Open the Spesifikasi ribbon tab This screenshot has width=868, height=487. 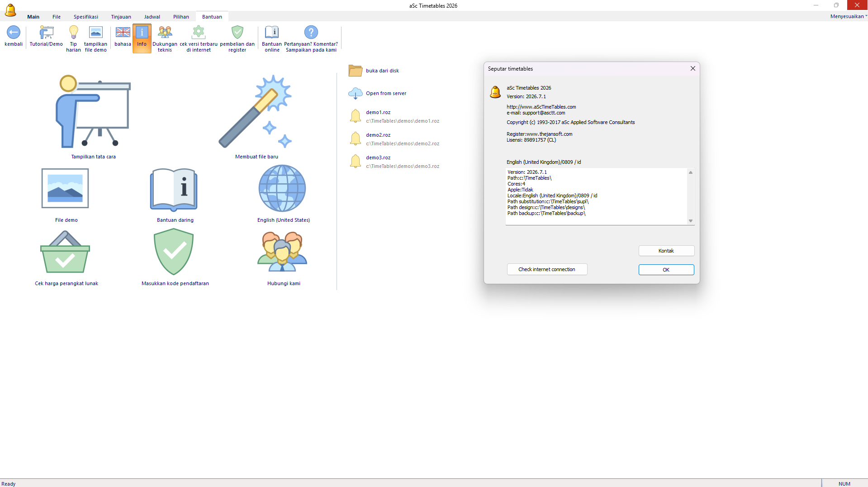[86, 17]
